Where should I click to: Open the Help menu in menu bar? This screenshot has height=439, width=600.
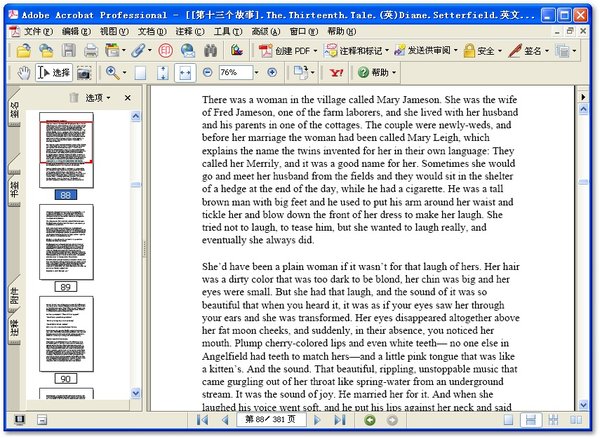pyautogui.click(x=341, y=31)
